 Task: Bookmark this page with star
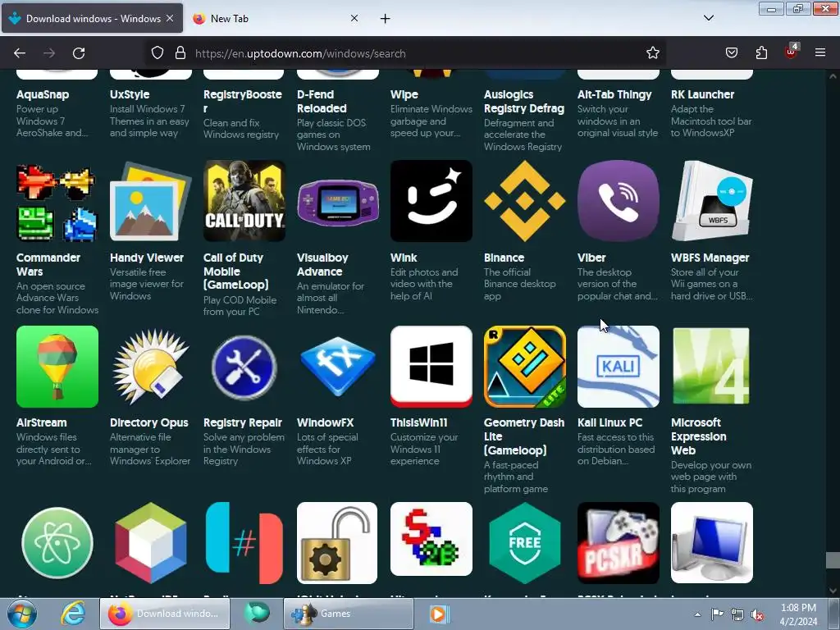point(652,53)
